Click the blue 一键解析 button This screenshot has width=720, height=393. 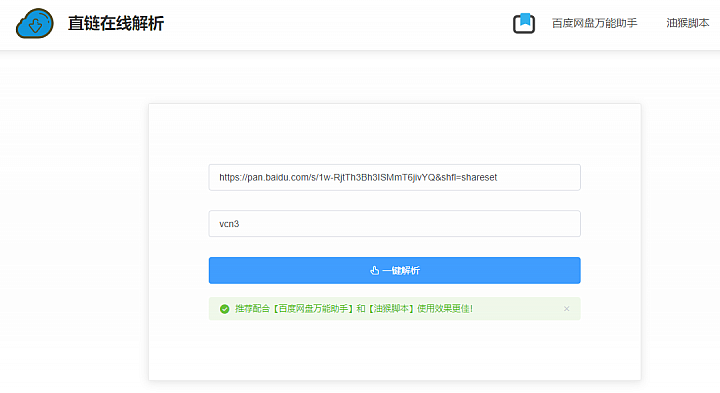tap(394, 270)
